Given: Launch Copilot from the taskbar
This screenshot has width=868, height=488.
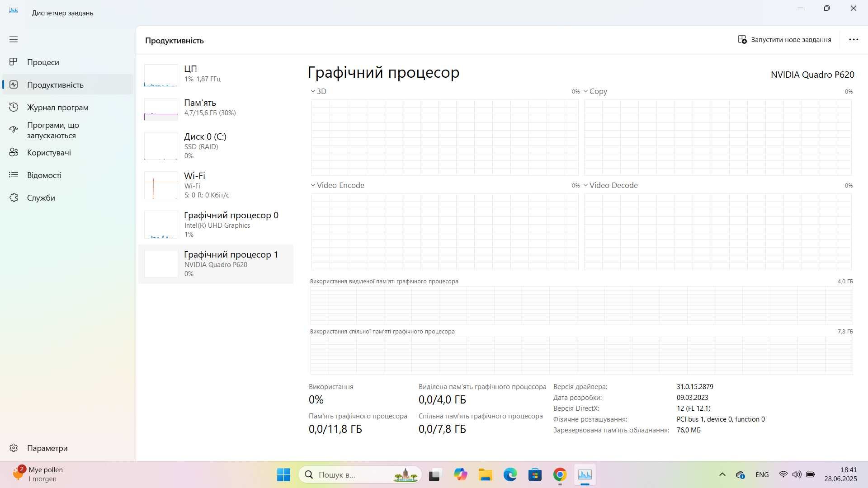Looking at the screenshot, I should [x=460, y=475].
